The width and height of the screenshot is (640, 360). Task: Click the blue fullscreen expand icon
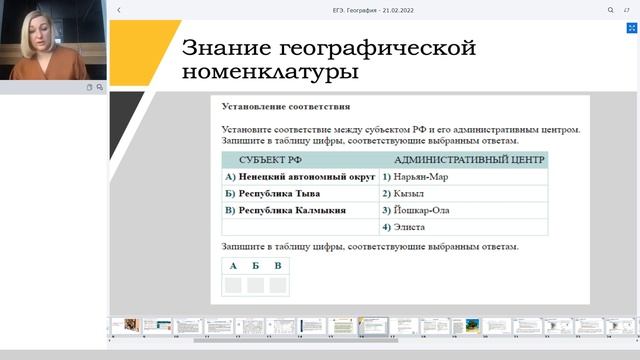click(631, 28)
